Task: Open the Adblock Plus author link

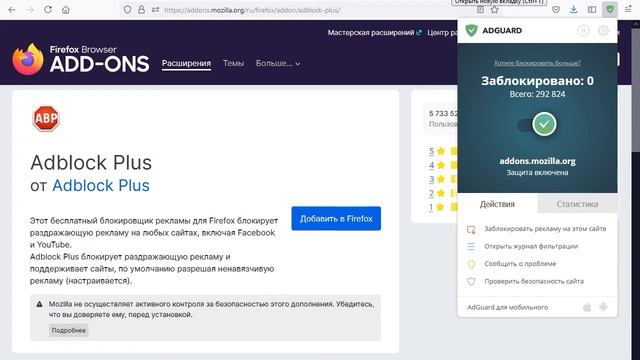Action: pos(101,185)
